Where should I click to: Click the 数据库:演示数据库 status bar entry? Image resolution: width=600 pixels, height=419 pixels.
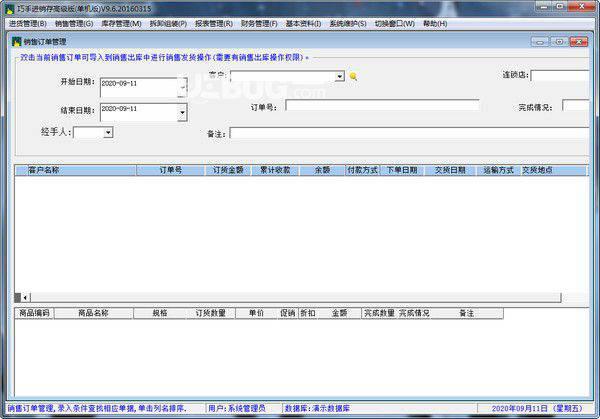pos(317,408)
